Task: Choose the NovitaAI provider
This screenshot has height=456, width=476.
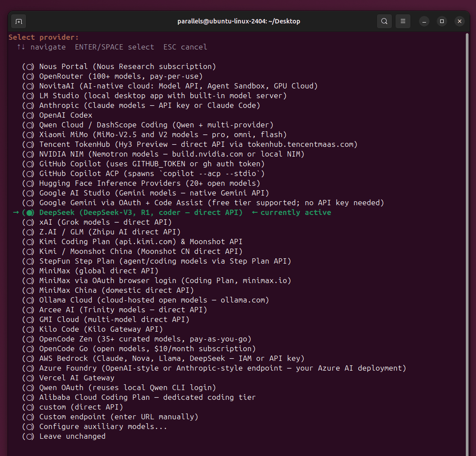Action: 170,86
